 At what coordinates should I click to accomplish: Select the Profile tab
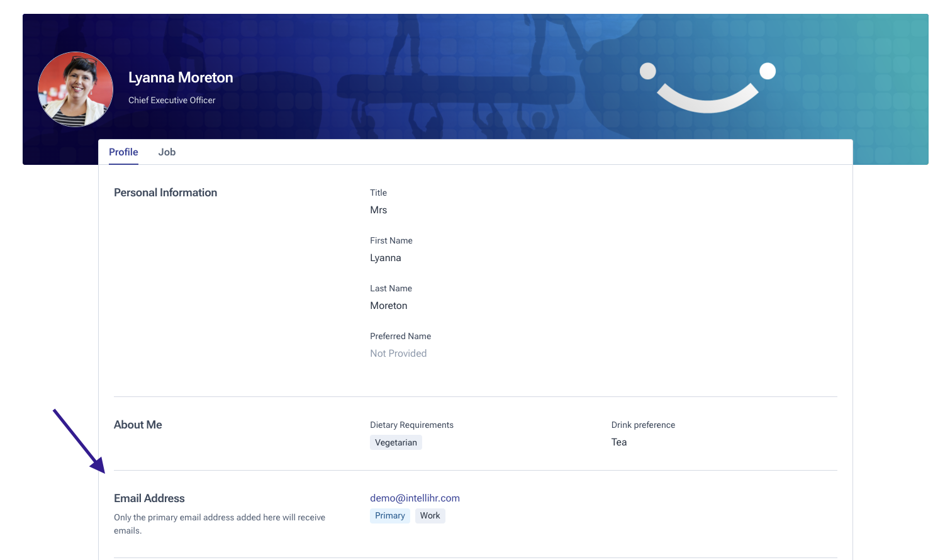(x=123, y=152)
